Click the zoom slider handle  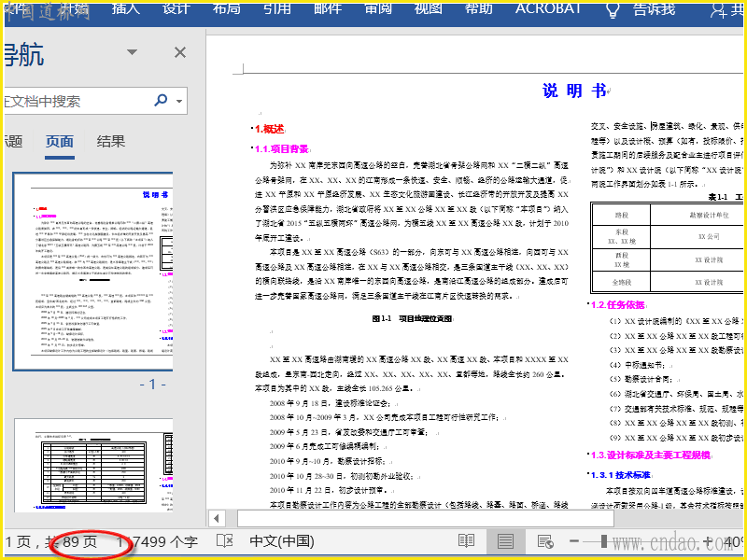pos(603,541)
